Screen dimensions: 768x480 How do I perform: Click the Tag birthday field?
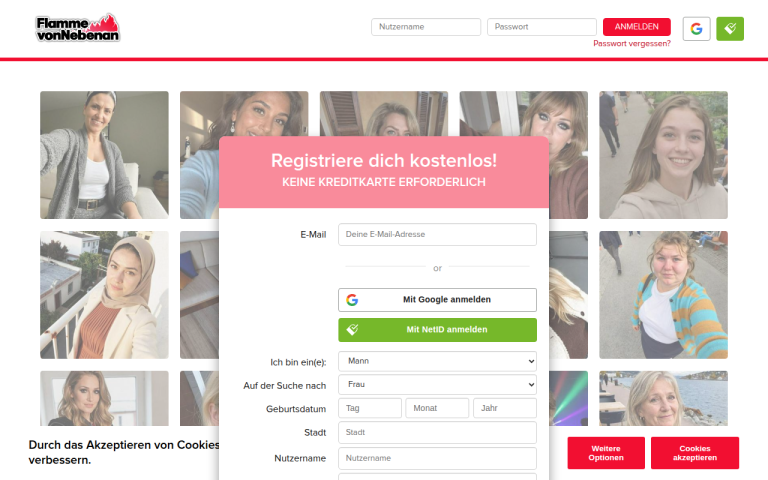click(370, 408)
